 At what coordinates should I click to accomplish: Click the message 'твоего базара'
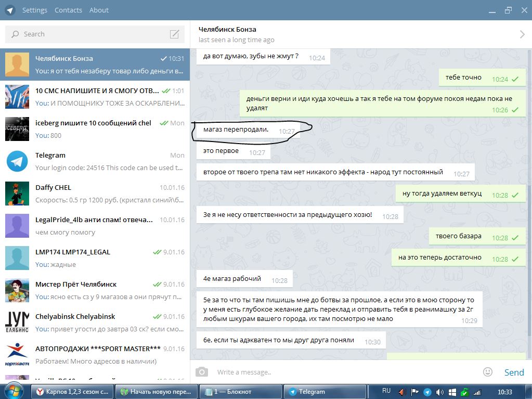477,237
